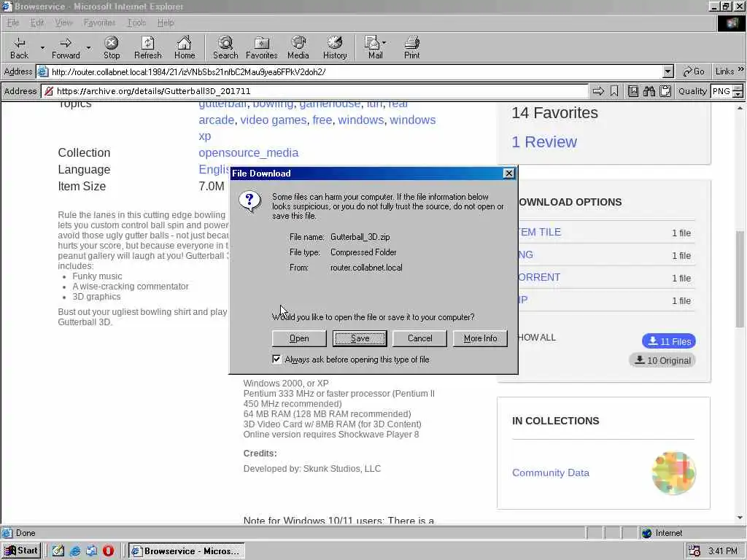Click the arcade topic link
Screen dimensions: 747x560
216,120
